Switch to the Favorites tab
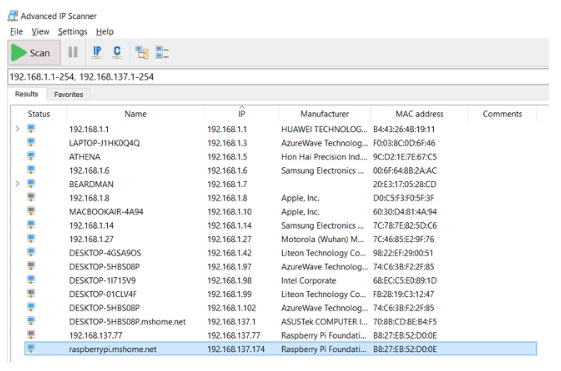 point(68,94)
